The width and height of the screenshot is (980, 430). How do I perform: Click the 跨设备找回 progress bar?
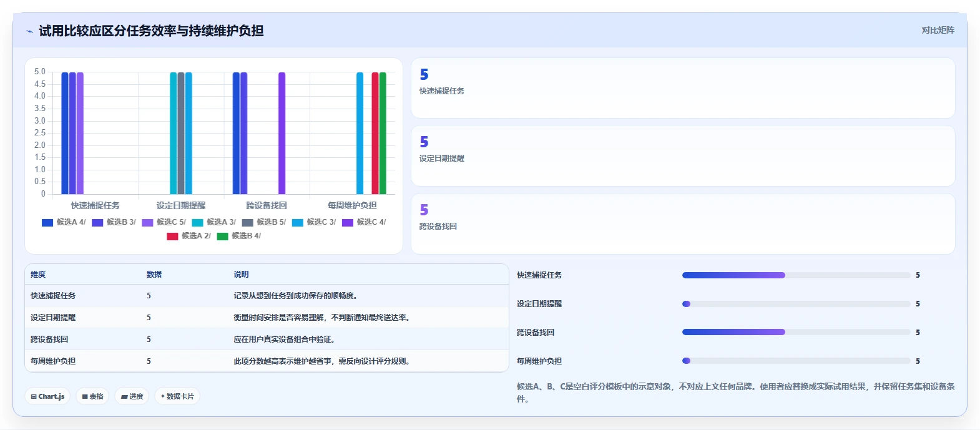click(x=796, y=332)
